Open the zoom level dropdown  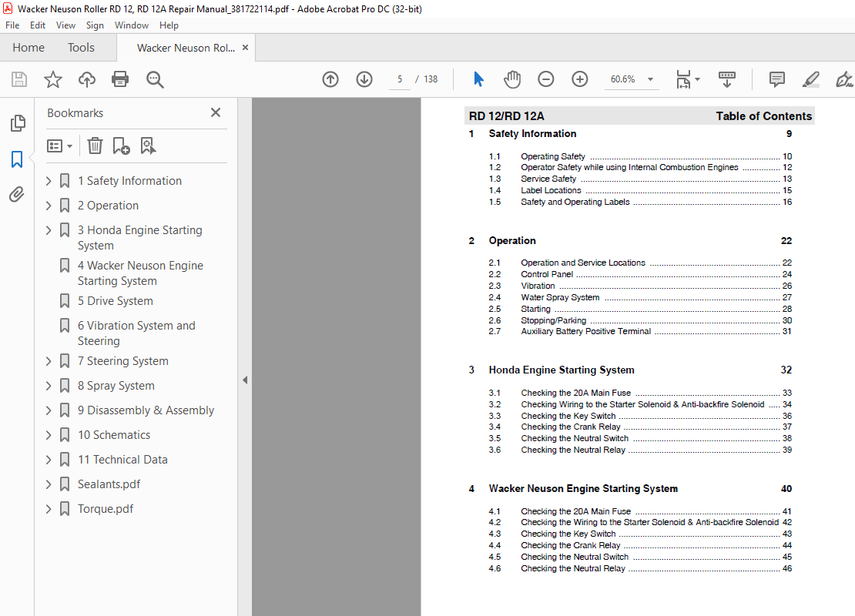[651, 79]
